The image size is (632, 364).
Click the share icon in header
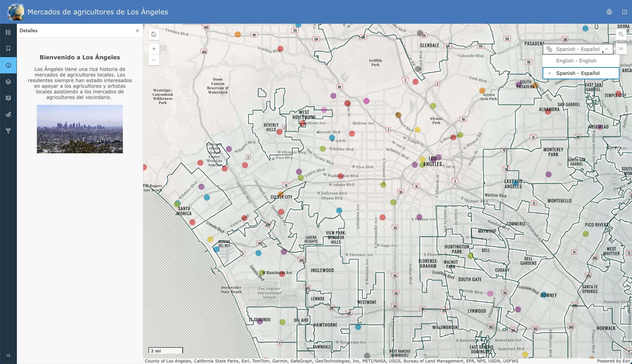coord(624,12)
